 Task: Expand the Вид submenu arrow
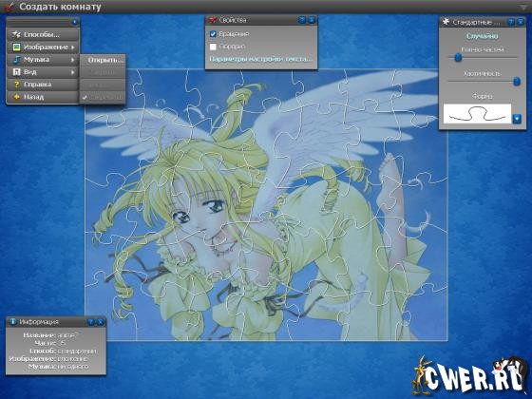[73, 72]
